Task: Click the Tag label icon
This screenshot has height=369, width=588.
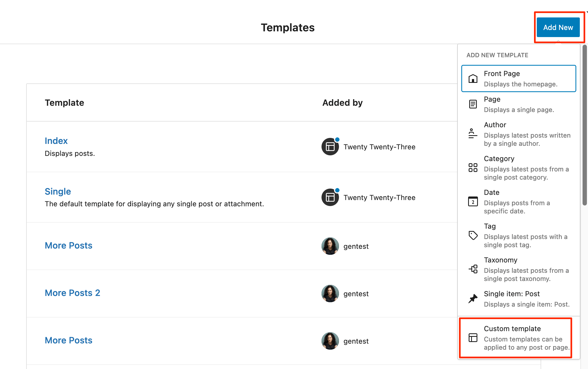Action: 473,235
